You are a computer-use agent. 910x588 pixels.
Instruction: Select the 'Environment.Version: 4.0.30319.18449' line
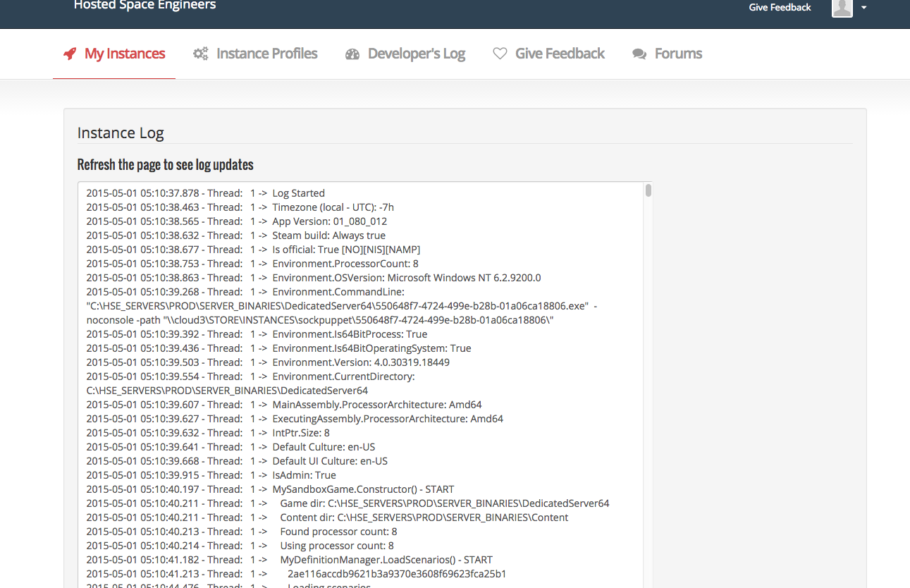[268, 362]
